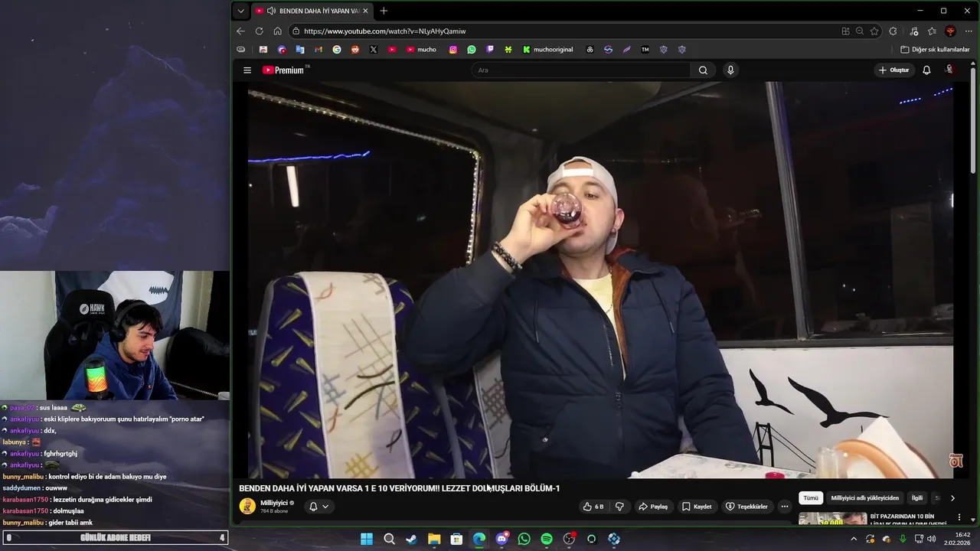Click the Teşekkürler thanks button

pyautogui.click(x=746, y=507)
